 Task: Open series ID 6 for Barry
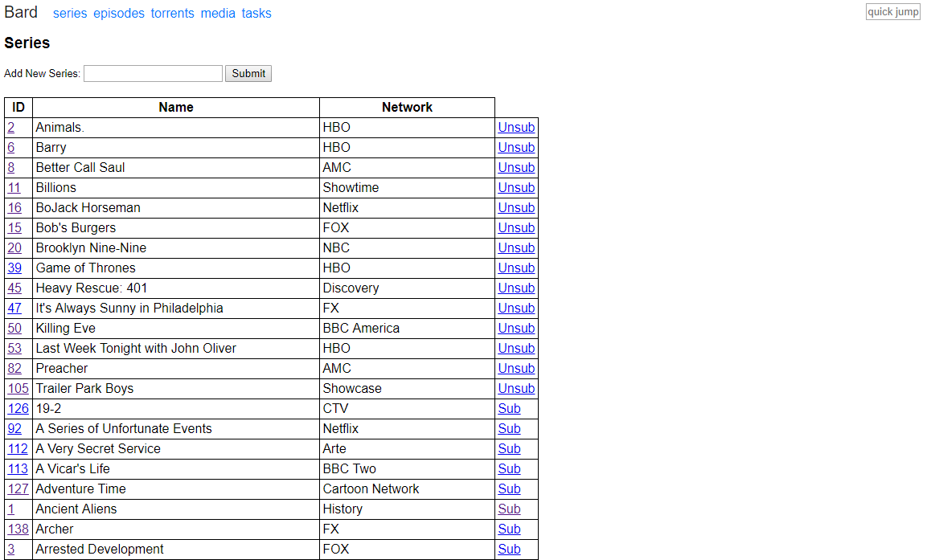pos(10,147)
